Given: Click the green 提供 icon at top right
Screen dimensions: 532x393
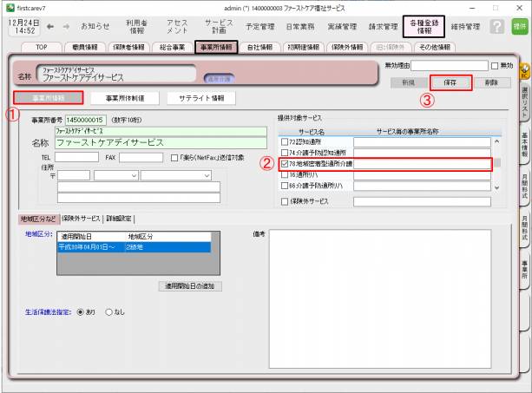Looking at the screenshot, I should [519, 27].
